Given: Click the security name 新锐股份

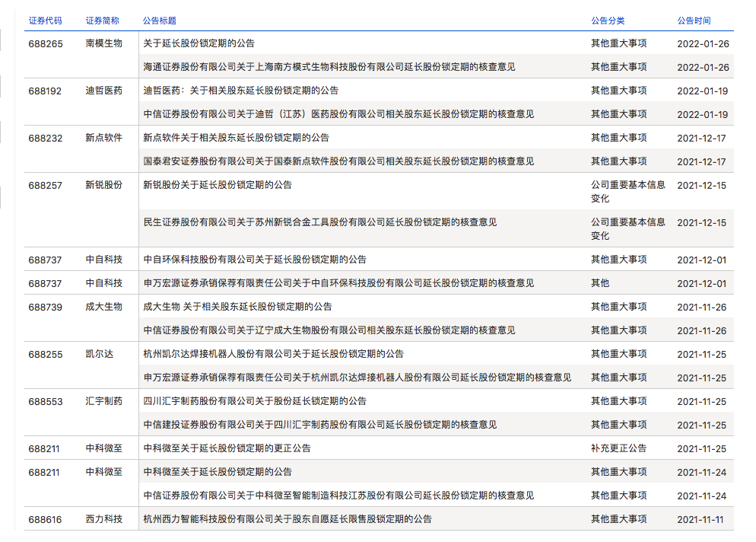Looking at the screenshot, I should [104, 185].
